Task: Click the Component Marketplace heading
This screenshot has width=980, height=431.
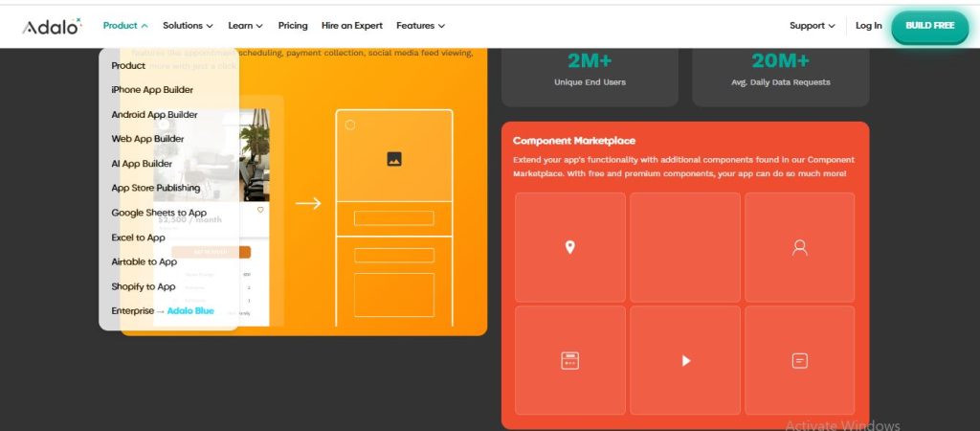Action: pos(574,141)
